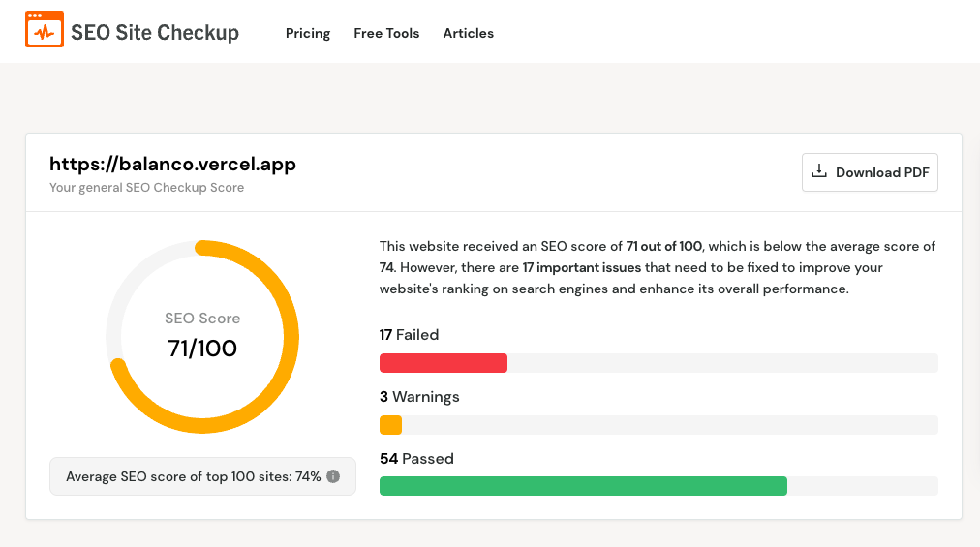Click '17 important issues' bold text

[582, 267]
